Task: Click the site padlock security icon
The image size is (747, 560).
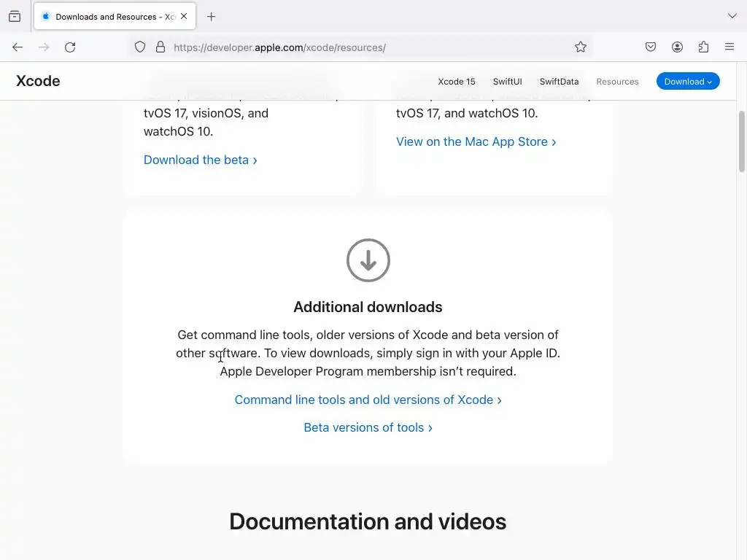Action: (160, 47)
